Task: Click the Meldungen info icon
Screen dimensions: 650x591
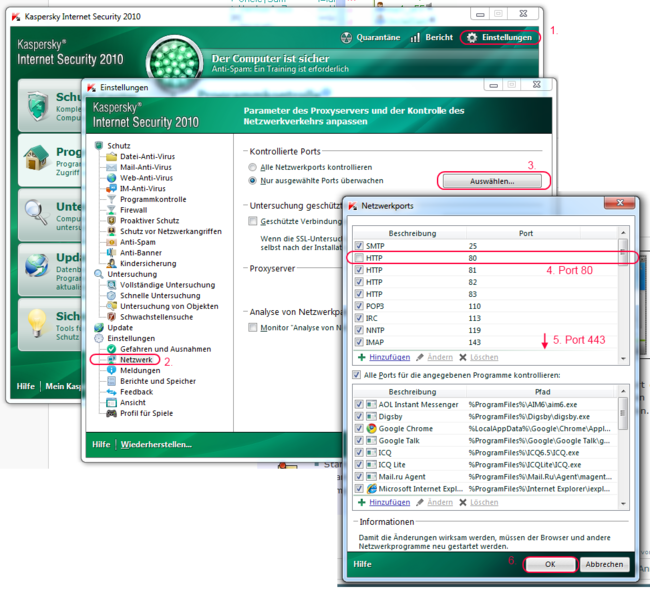Action: point(111,371)
